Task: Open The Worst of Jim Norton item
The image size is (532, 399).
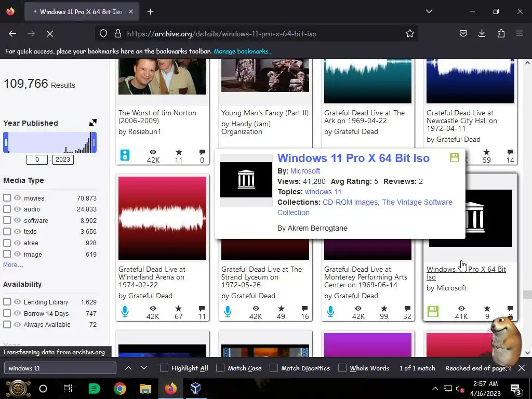Action: coord(157,117)
